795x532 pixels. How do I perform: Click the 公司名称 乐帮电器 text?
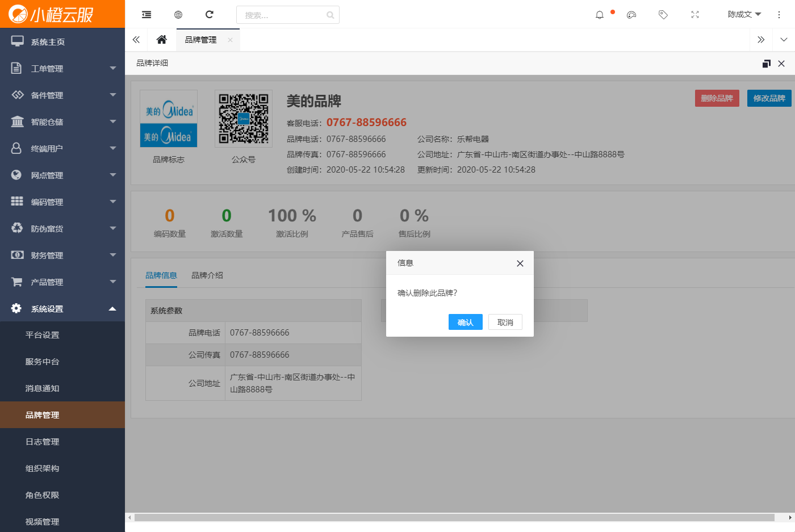click(x=453, y=139)
